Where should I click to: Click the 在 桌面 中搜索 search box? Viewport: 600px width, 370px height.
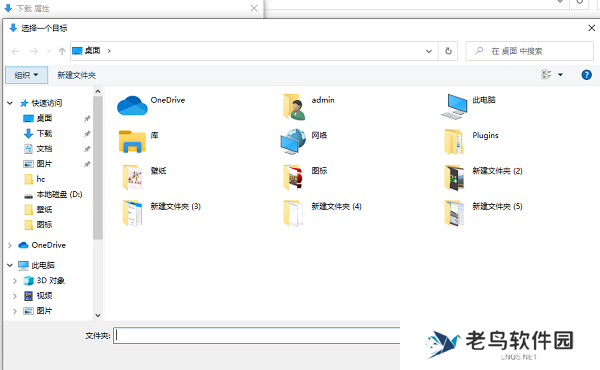pyautogui.click(x=530, y=51)
